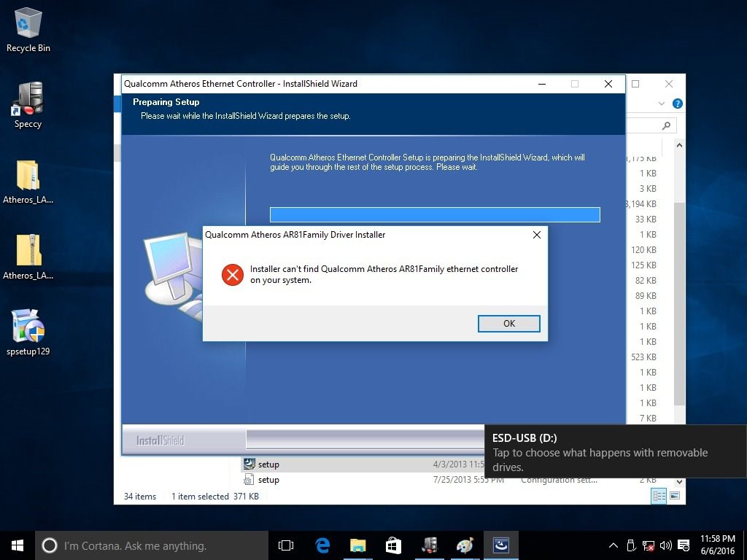Image resolution: width=747 pixels, height=560 pixels.
Task: Open the Action Center notifications icon
Action: tap(684, 545)
